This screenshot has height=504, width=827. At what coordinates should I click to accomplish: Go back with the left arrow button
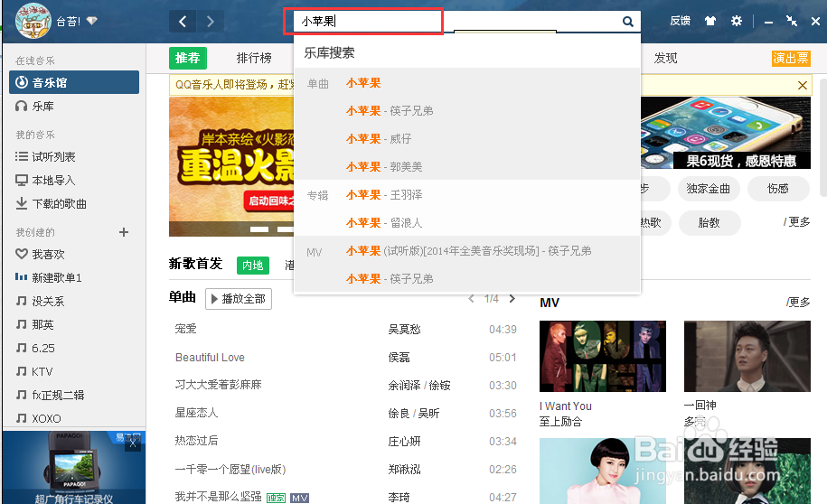coord(183,22)
